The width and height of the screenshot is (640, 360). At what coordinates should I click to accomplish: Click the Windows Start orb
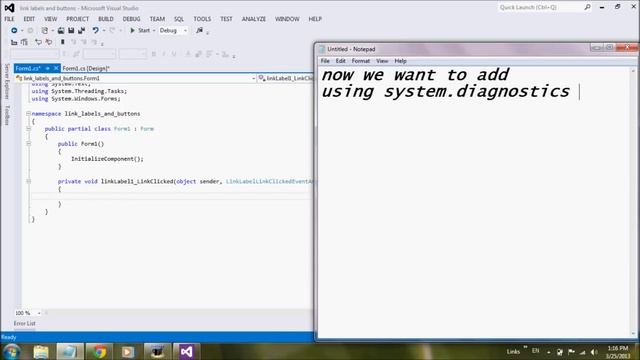coord(11,351)
